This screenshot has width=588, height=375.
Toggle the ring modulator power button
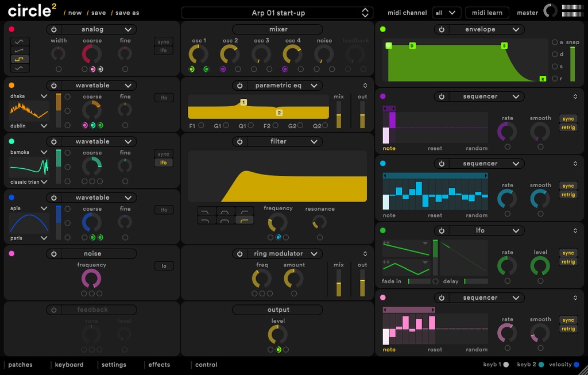tap(240, 253)
